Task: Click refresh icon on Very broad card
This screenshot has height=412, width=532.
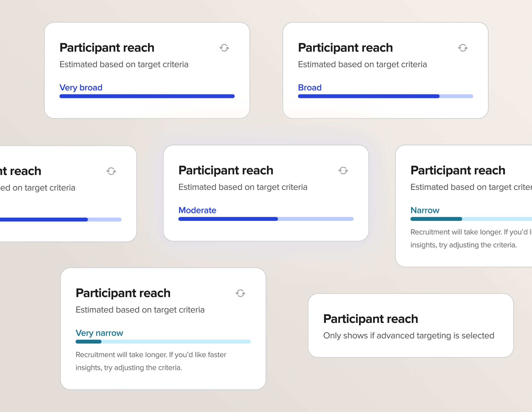Action: pyautogui.click(x=224, y=48)
